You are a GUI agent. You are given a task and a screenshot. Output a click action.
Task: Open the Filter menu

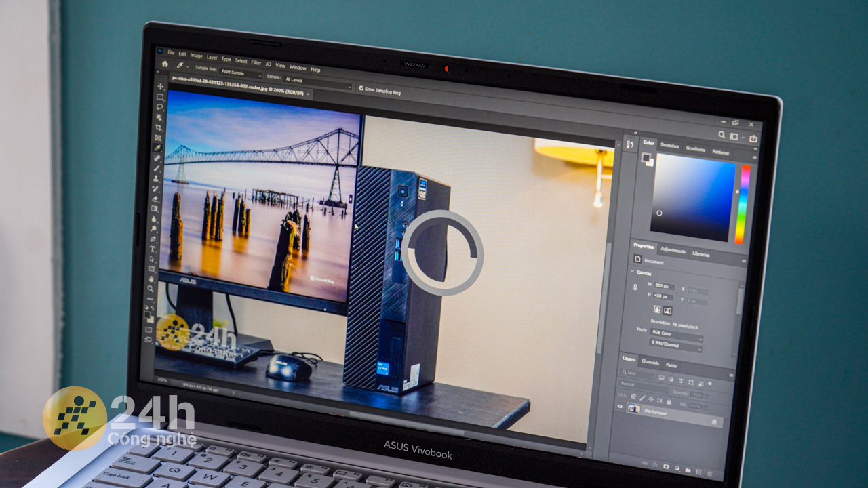(256, 62)
